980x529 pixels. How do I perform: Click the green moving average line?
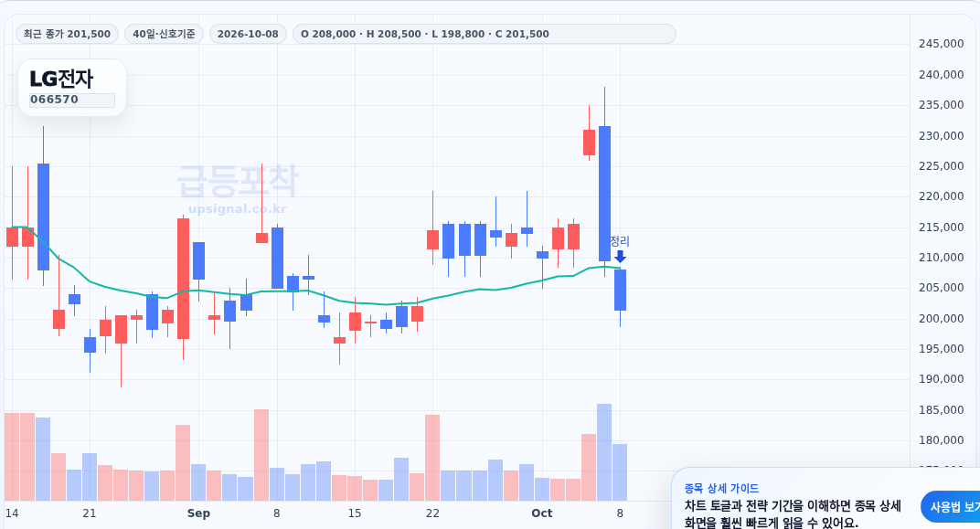315,293
